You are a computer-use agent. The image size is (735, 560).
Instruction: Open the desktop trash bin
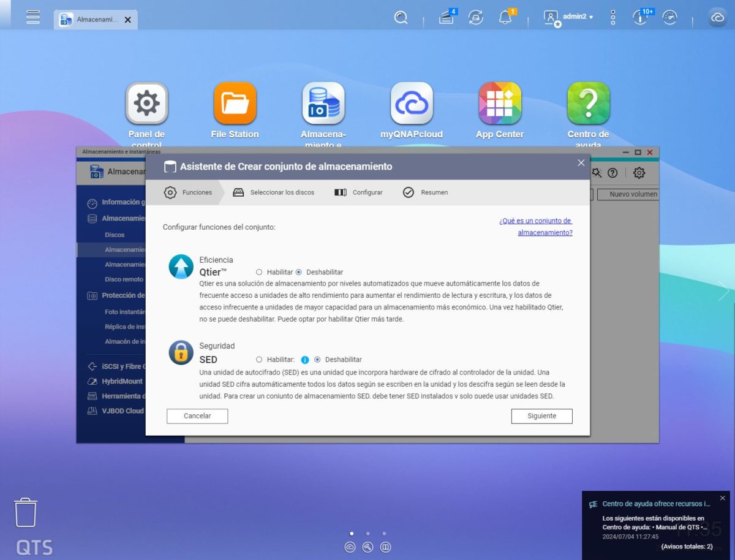coord(26,513)
